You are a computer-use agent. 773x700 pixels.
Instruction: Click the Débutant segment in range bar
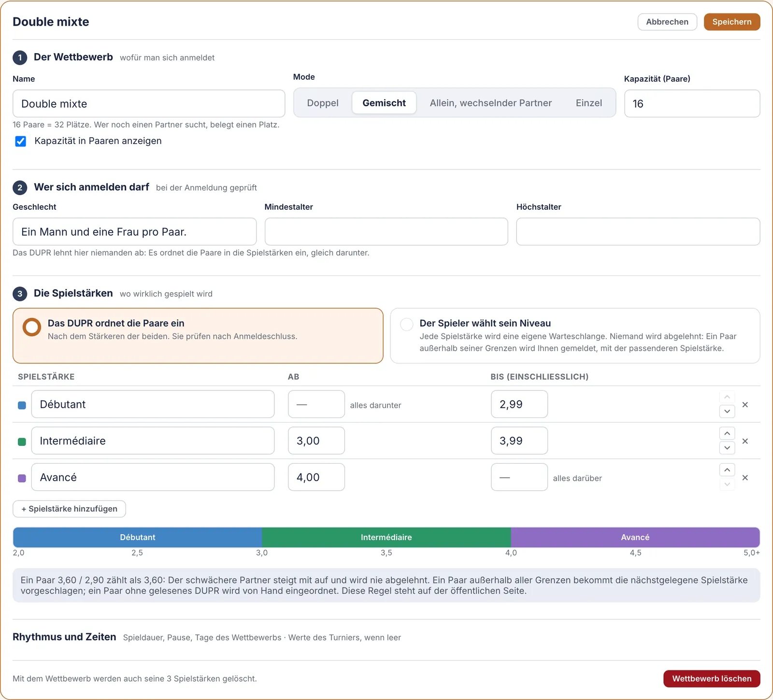[138, 537]
